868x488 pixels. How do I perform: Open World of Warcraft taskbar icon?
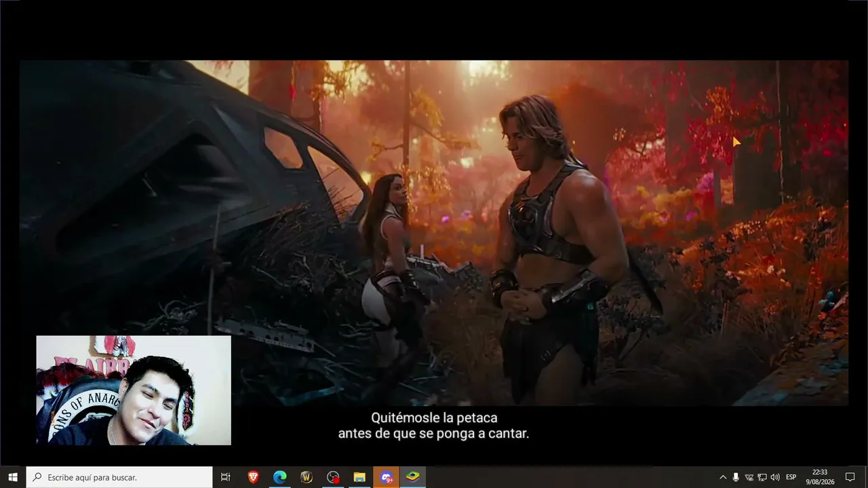pyautogui.click(x=307, y=477)
